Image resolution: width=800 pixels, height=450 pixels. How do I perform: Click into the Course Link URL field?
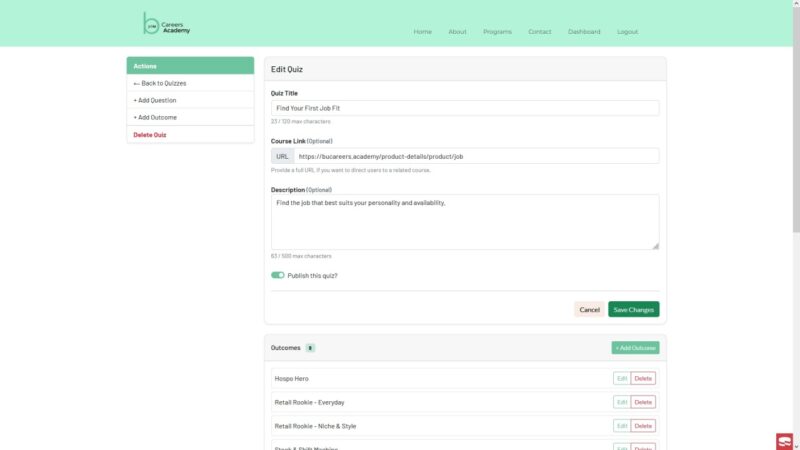(477, 156)
